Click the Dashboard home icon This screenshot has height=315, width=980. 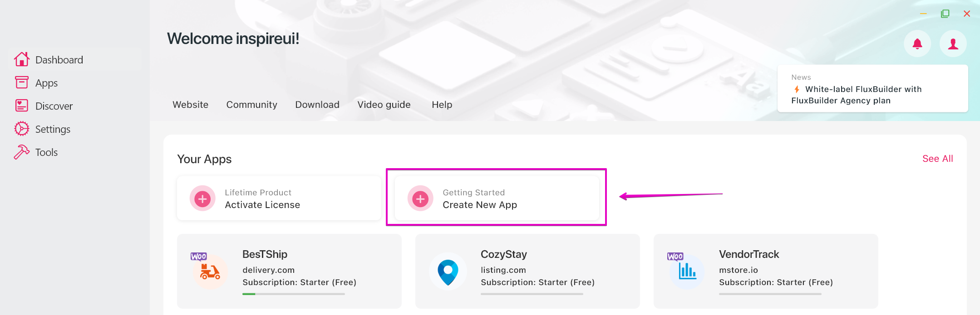(x=21, y=59)
